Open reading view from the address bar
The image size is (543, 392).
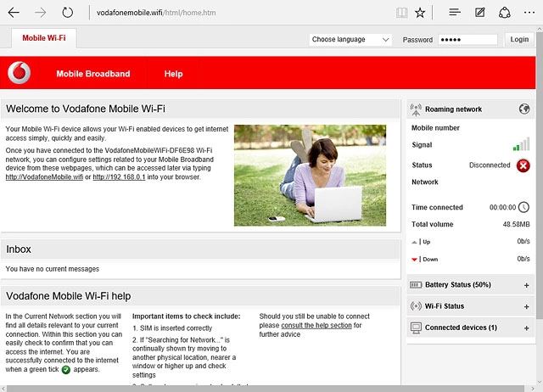point(401,13)
